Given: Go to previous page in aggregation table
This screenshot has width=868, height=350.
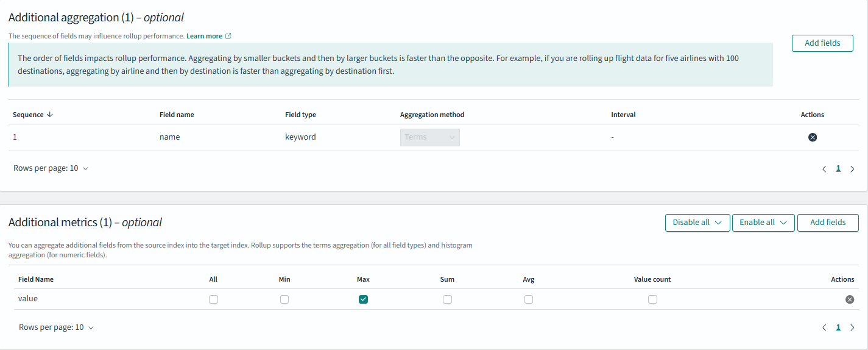Looking at the screenshot, I should pos(824,169).
